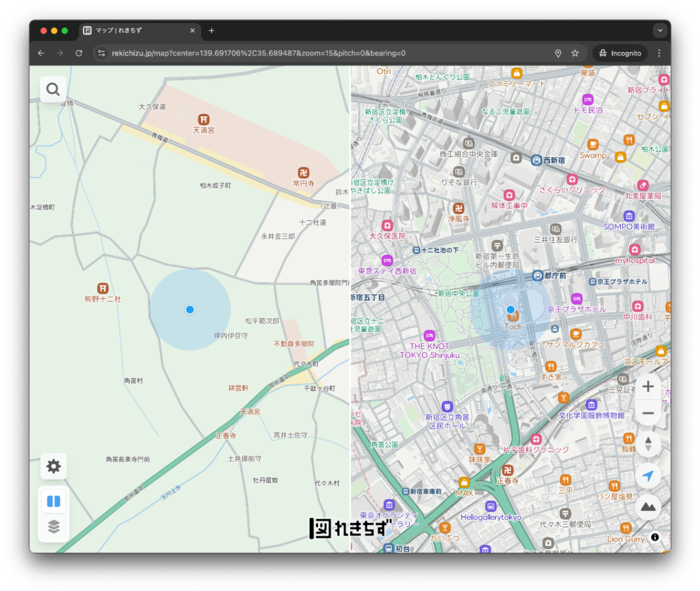This screenshot has height=591, width=700.
Task: Select the 正春寺 temple icon on modern map
Action: coord(507,470)
